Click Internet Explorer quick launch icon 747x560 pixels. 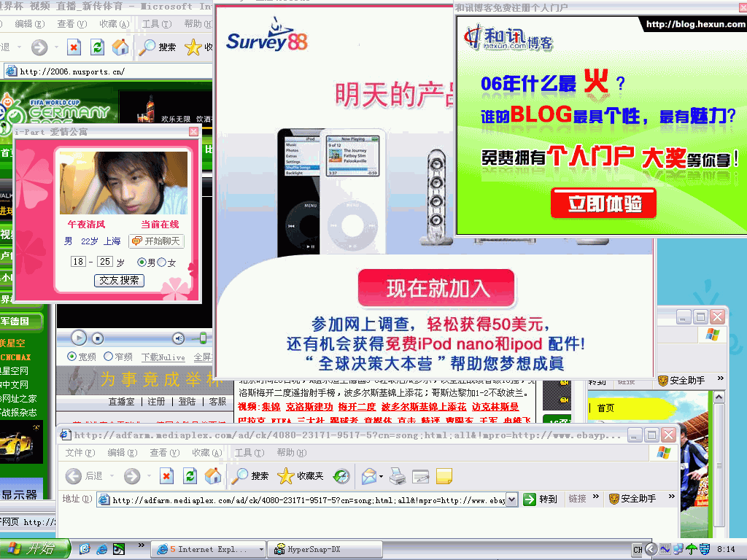point(101,549)
